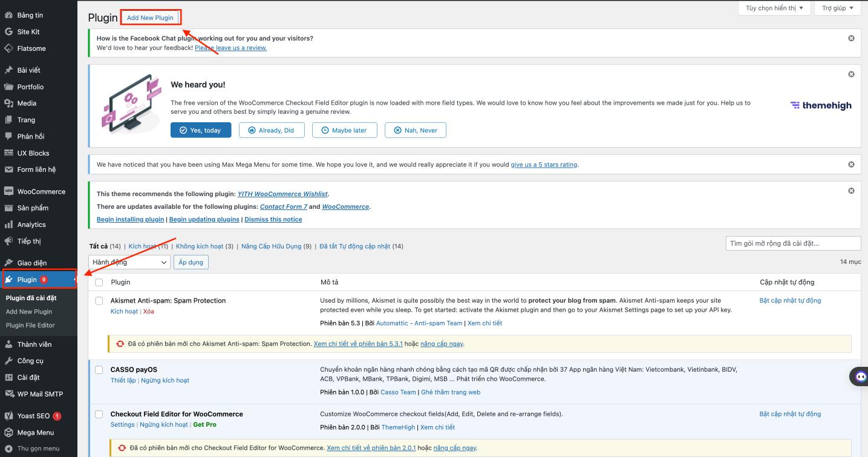Open WP Mail SMTP envelope icon
Image resolution: width=868 pixels, height=457 pixels.
pos(8,394)
